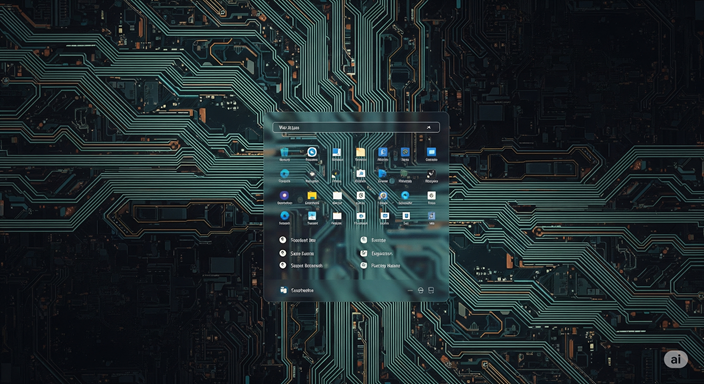Launch the blue and white window app icon
Screen dimensions: 704x384
click(x=337, y=152)
